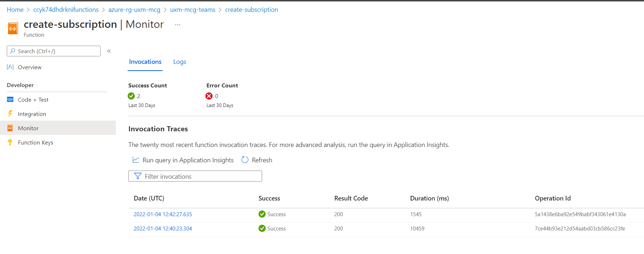Image resolution: width=644 pixels, height=254 pixels.
Task: Open invocation from 12:42:27.635
Action: point(163,214)
